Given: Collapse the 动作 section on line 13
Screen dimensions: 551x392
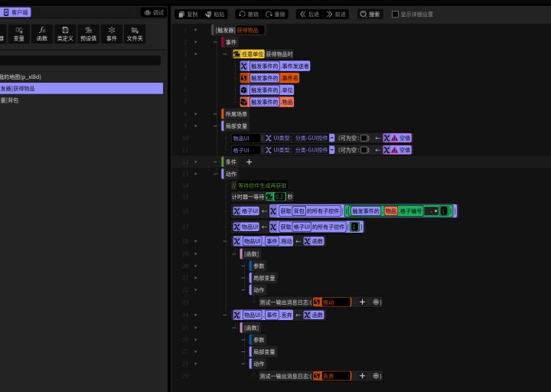Looking at the screenshot, I should (215, 174).
